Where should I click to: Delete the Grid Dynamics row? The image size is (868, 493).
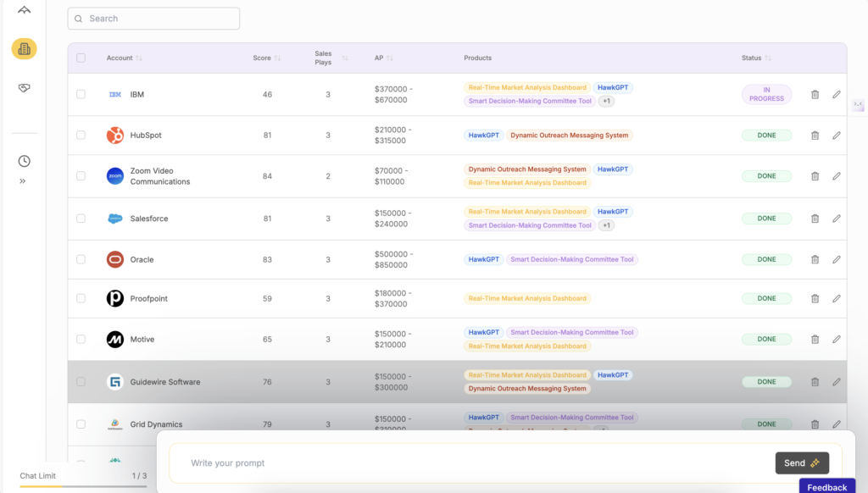coord(815,424)
